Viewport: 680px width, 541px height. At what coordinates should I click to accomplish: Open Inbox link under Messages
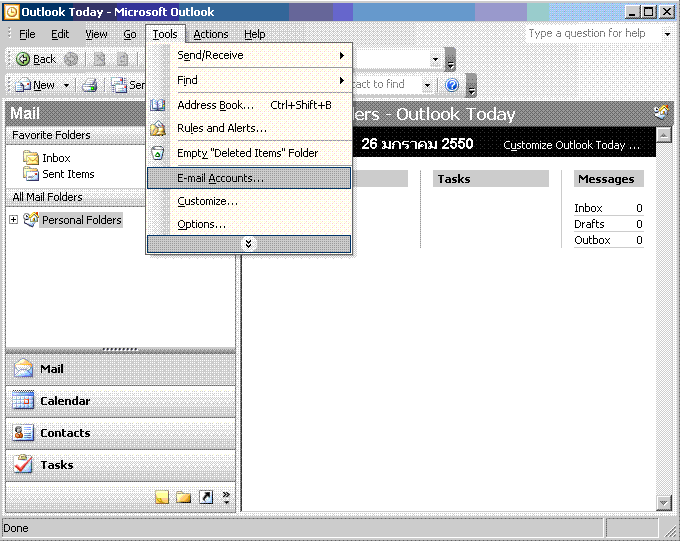(588, 208)
